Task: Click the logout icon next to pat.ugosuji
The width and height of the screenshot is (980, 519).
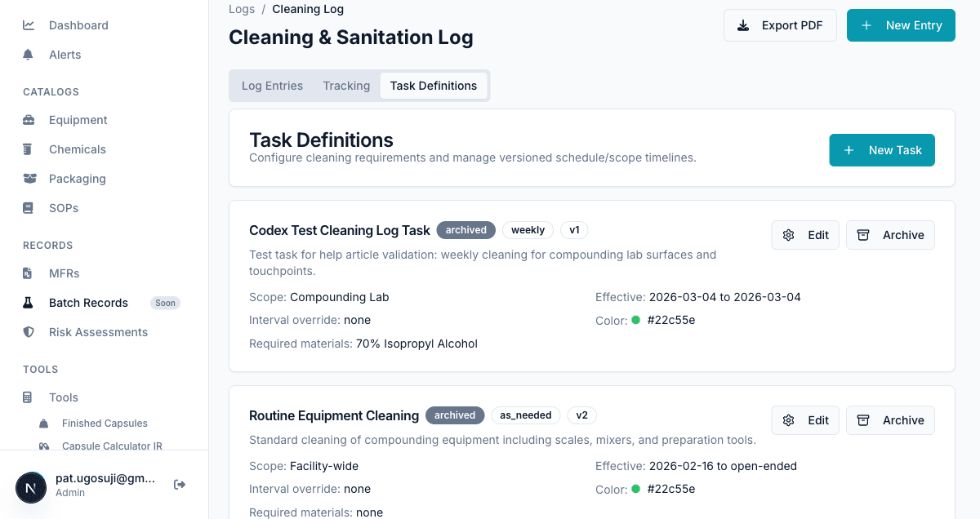Action: click(x=179, y=484)
